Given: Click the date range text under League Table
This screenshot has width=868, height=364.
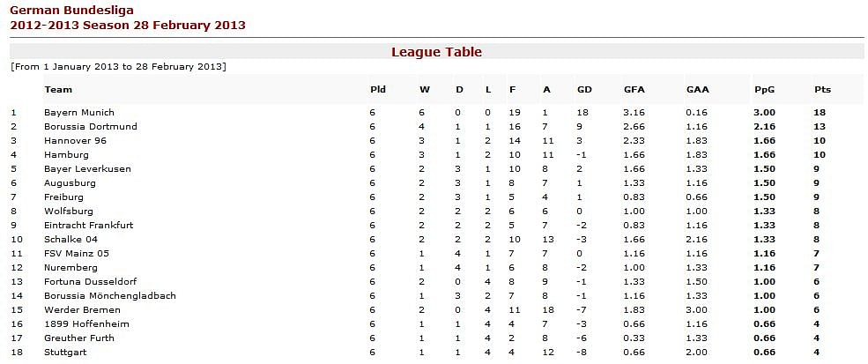Looking at the screenshot, I should [x=118, y=67].
